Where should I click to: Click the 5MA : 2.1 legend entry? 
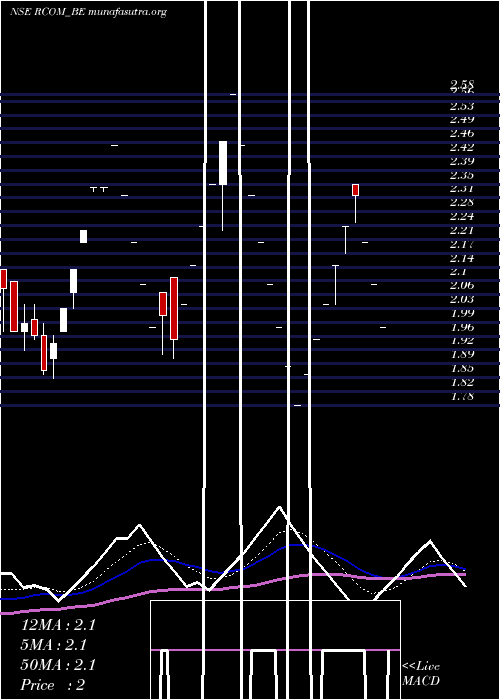54,645
